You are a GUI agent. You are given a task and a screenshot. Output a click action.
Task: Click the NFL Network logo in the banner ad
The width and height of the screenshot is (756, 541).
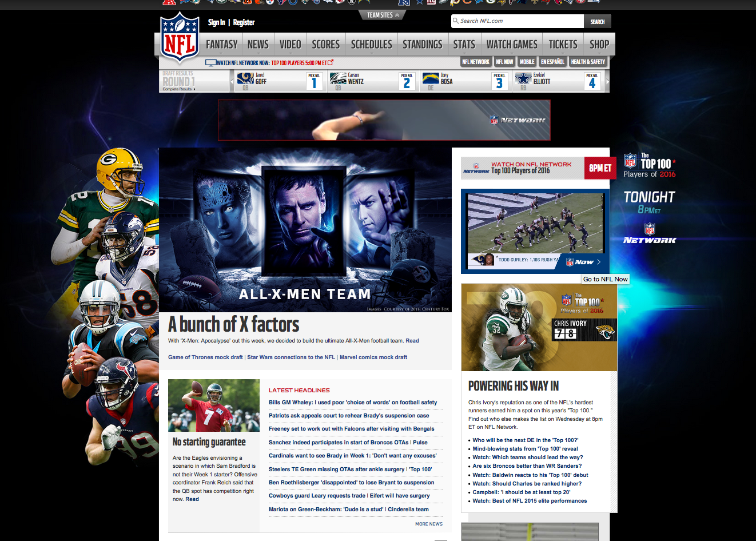518,120
